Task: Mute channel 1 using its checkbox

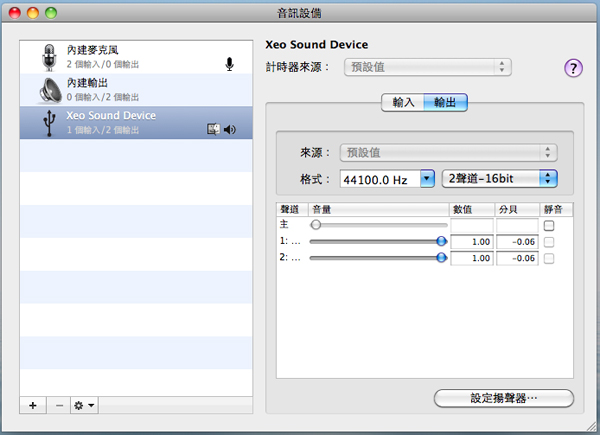Action: [548, 242]
